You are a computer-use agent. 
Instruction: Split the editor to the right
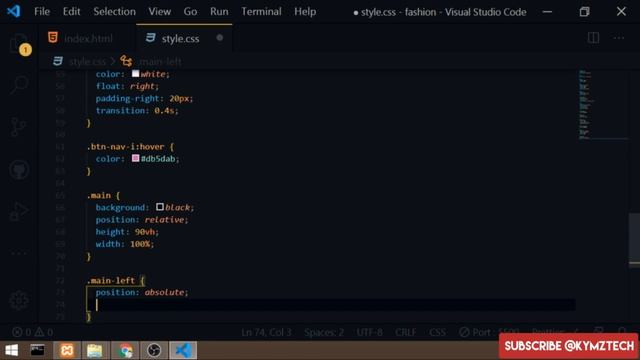pyautogui.click(x=593, y=38)
